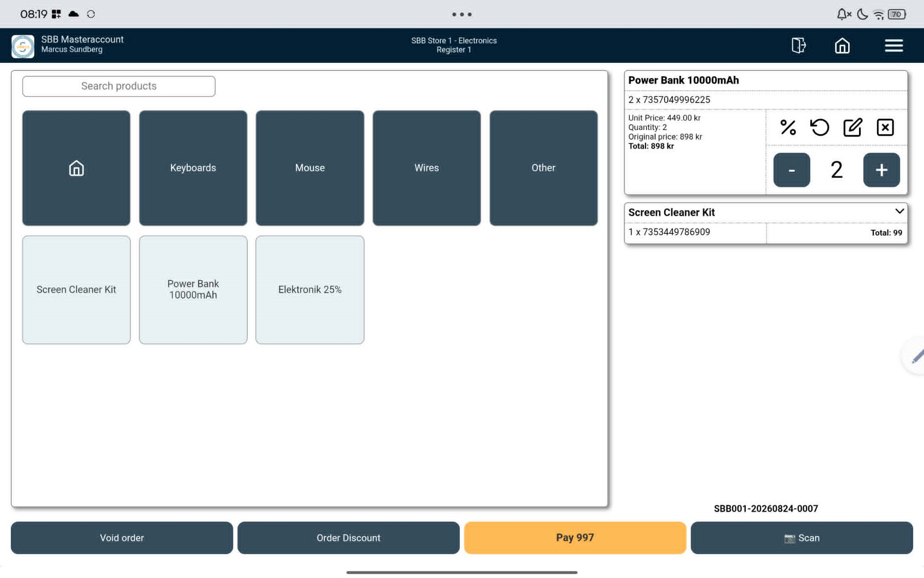
Task: Decrease Power Bank quantity with minus
Action: (x=791, y=170)
